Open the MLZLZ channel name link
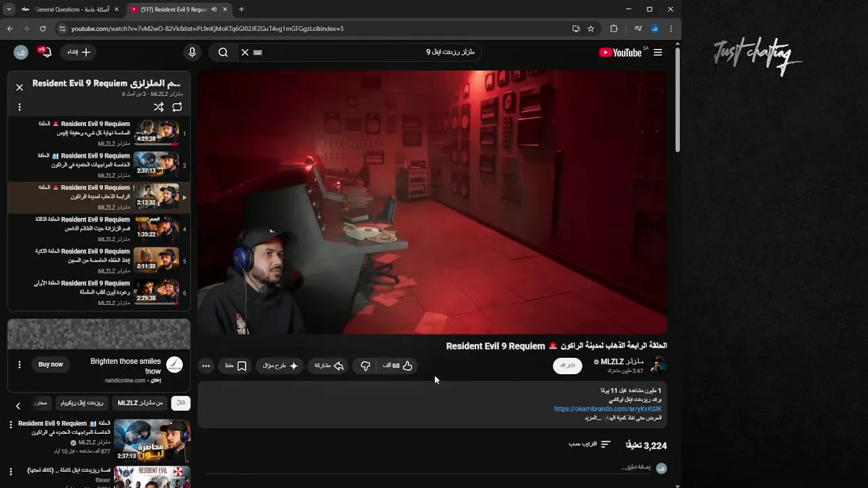Image resolution: width=868 pixels, height=488 pixels. coord(622,361)
